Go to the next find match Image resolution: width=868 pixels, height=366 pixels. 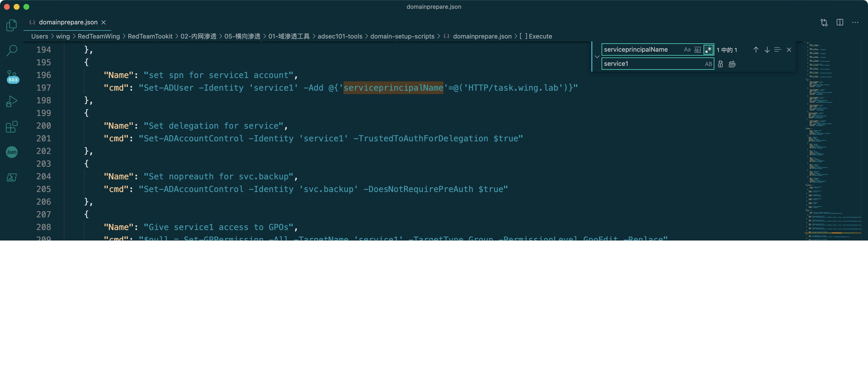pyautogui.click(x=767, y=49)
